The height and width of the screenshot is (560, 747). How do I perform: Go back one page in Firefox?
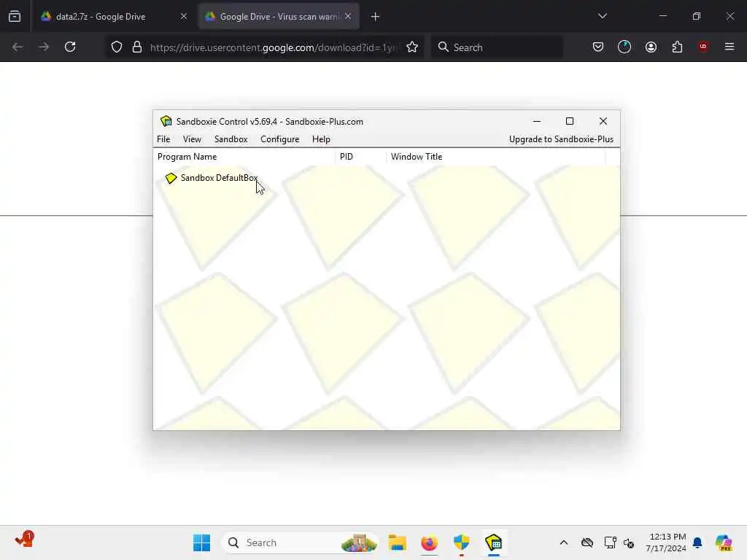click(18, 47)
